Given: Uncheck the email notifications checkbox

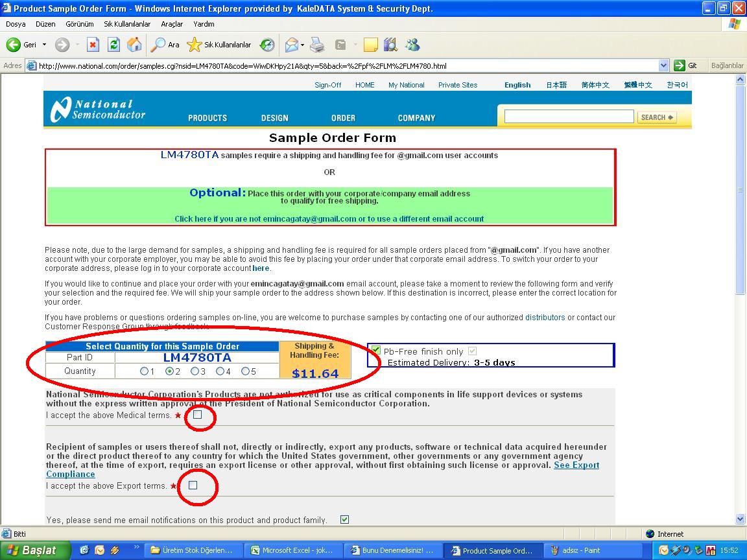Looking at the screenshot, I should point(344,519).
